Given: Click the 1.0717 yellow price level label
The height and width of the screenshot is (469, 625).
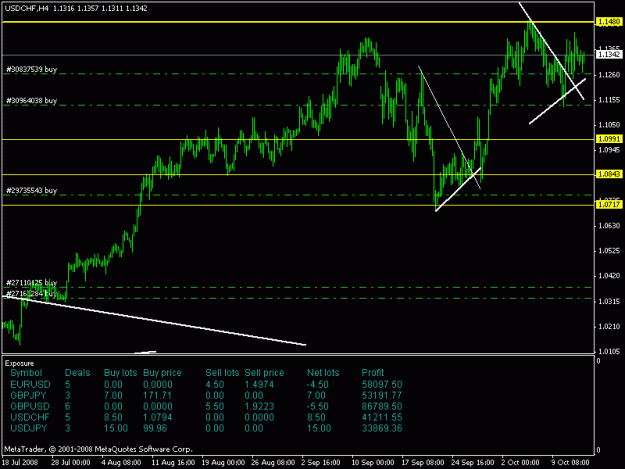Looking at the screenshot, I should pyautogui.click(x=608, y=204).
